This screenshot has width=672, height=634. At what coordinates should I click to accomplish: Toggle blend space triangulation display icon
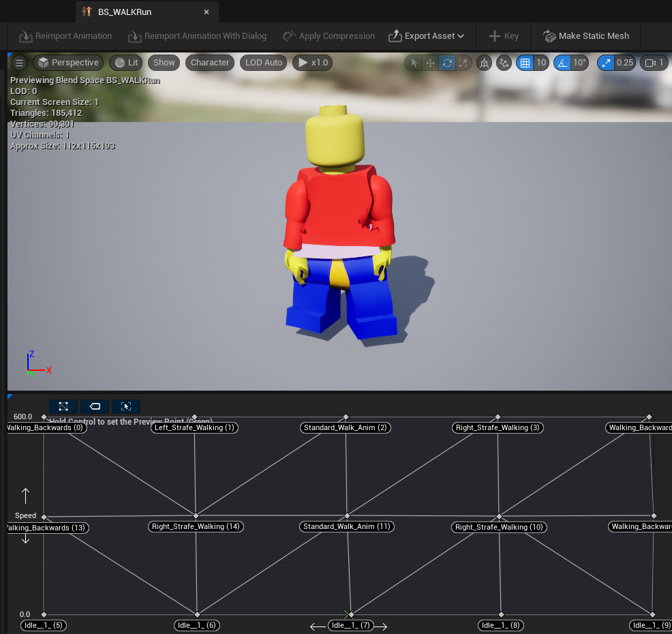[x=63, y=406]
